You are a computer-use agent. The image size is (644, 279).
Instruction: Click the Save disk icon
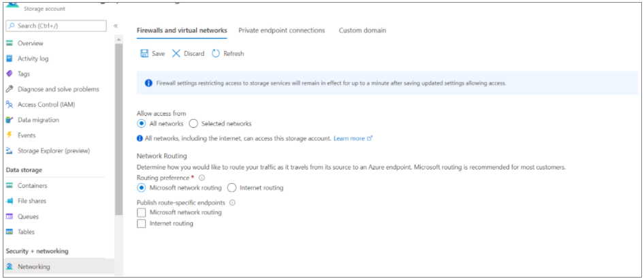click(144, 54)
